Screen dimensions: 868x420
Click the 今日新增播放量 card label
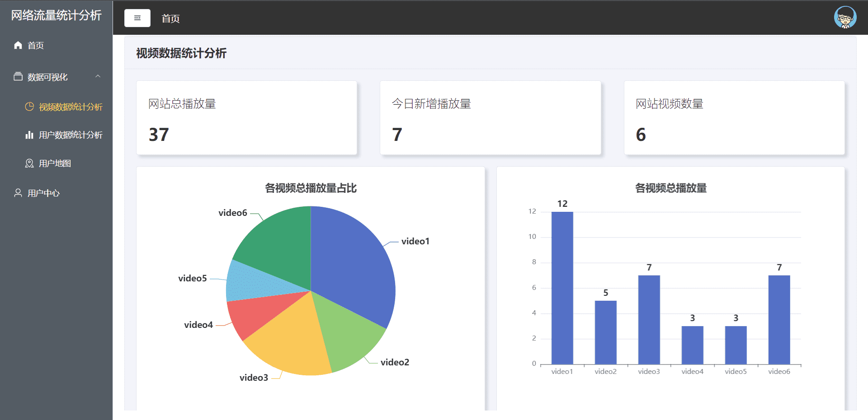tap(431, 104)
